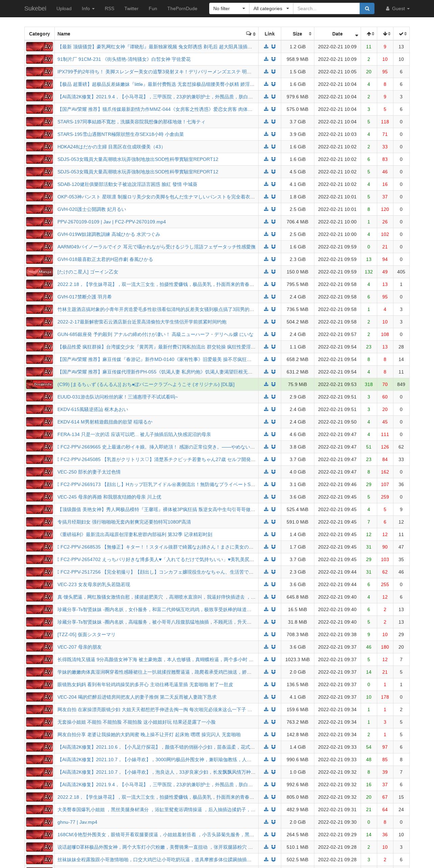
Task: Go to the Sukebei home page
Action: coord(35,8)
